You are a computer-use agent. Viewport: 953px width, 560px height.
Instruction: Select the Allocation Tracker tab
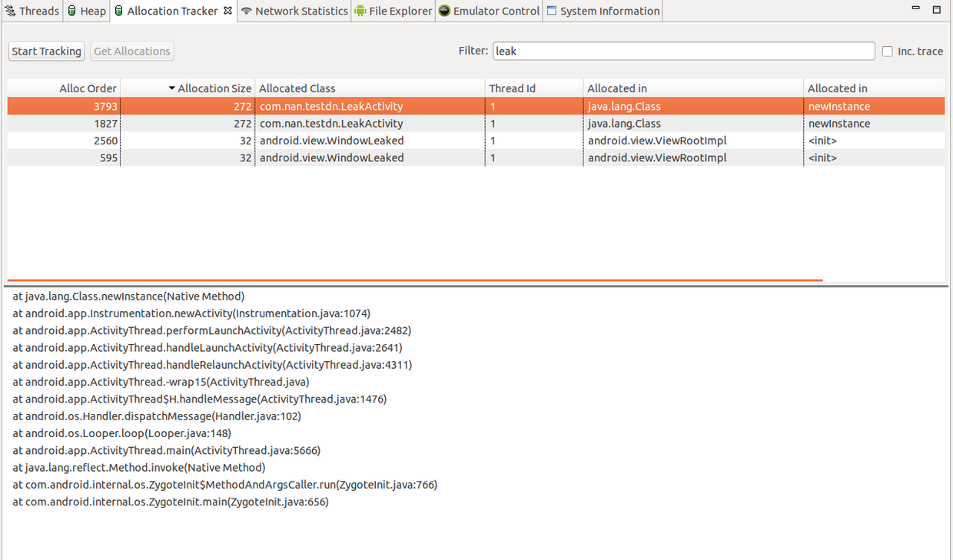(174, 11)
